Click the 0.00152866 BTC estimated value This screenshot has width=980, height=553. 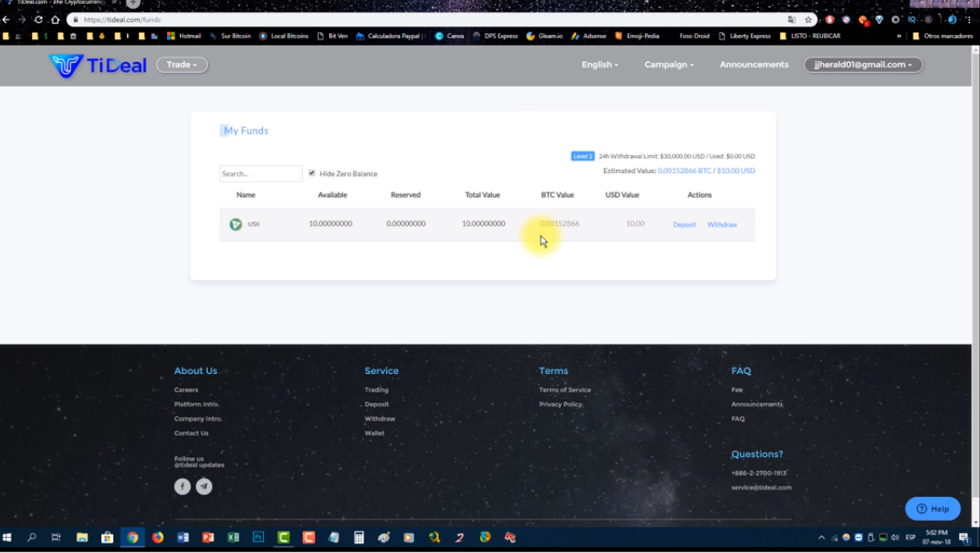click(684, 170)
